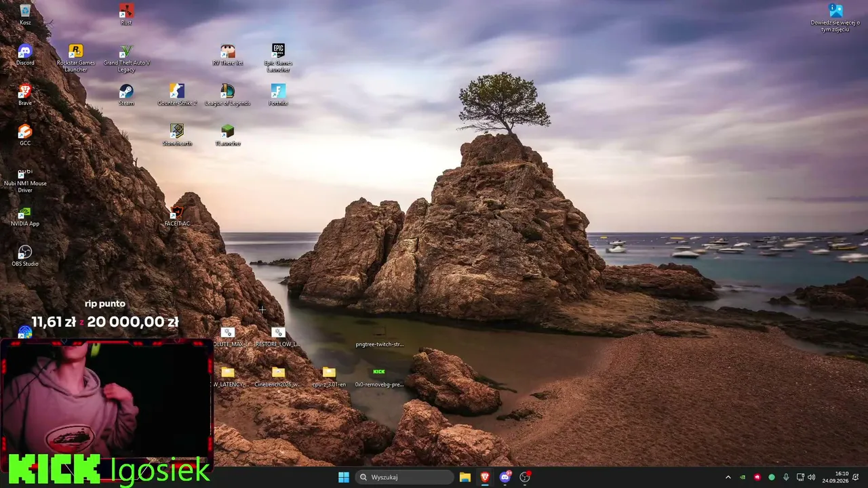Click the GCC desktop shortcut

point(25,135)
